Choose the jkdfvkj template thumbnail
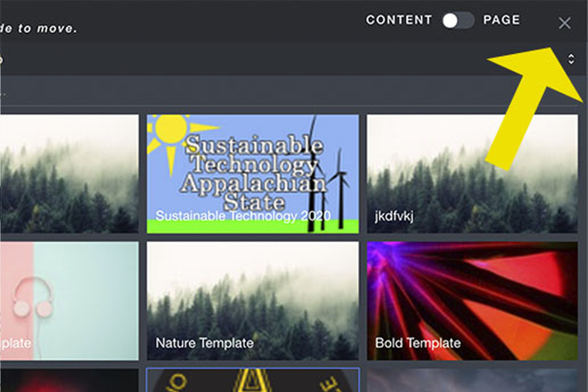The height and width of the screenshot is (392, 588). (x=472, y=173)
